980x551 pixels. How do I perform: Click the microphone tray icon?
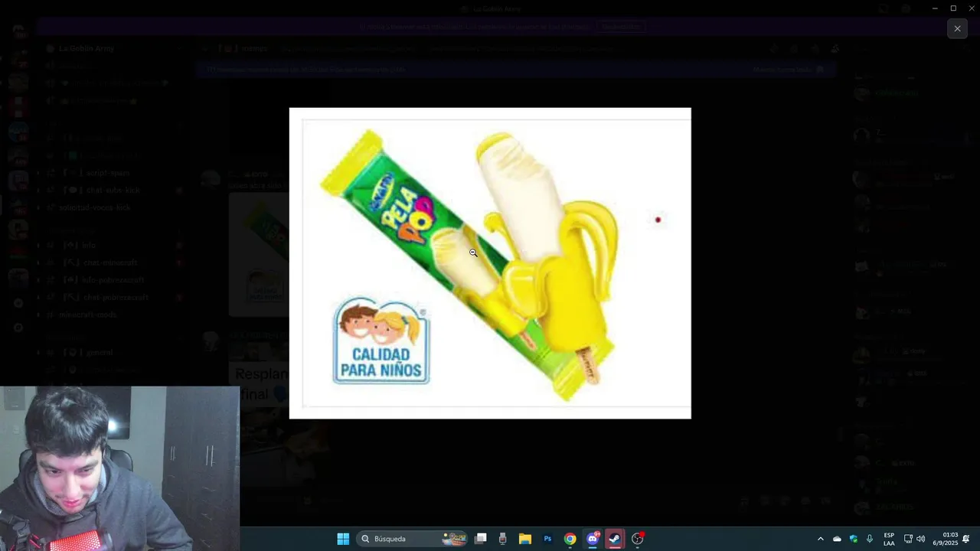click(869, 539)
